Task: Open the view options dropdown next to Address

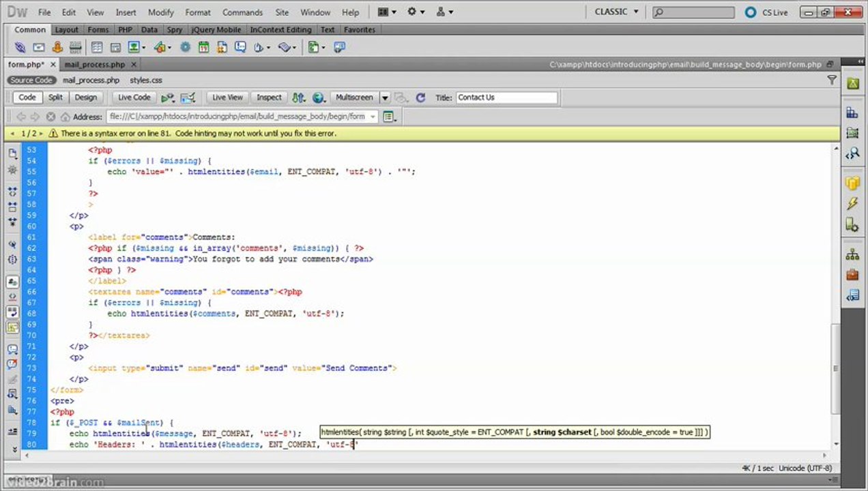Action: point(389,117)
